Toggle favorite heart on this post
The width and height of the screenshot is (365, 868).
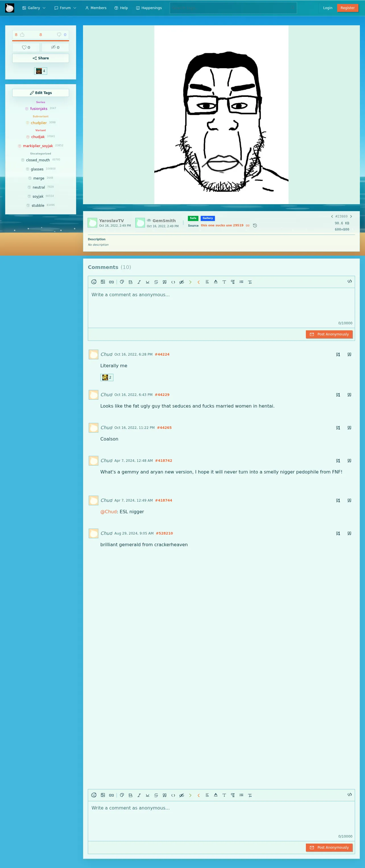(26, 47)
